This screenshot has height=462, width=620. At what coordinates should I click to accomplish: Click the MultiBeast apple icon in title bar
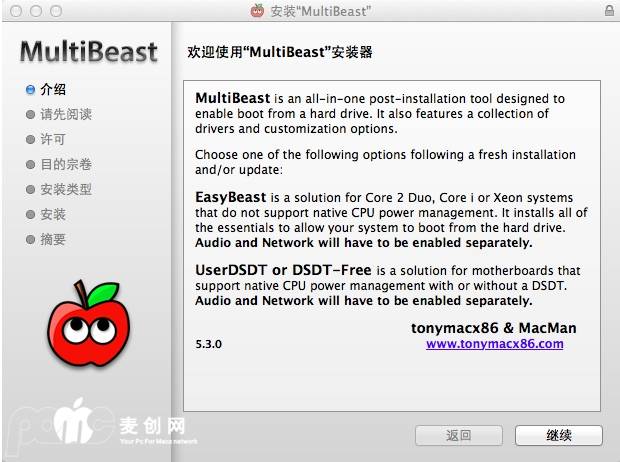[257, 10]
